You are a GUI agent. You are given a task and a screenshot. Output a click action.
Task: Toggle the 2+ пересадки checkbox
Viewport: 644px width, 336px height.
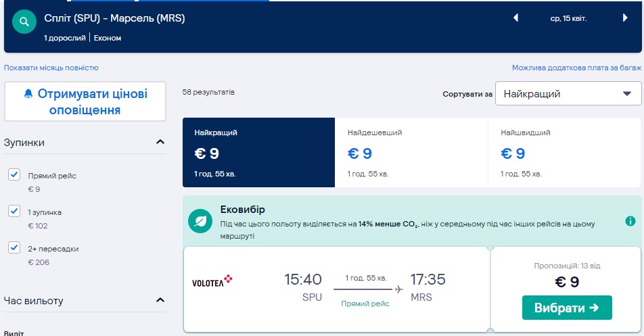point(14,248)
